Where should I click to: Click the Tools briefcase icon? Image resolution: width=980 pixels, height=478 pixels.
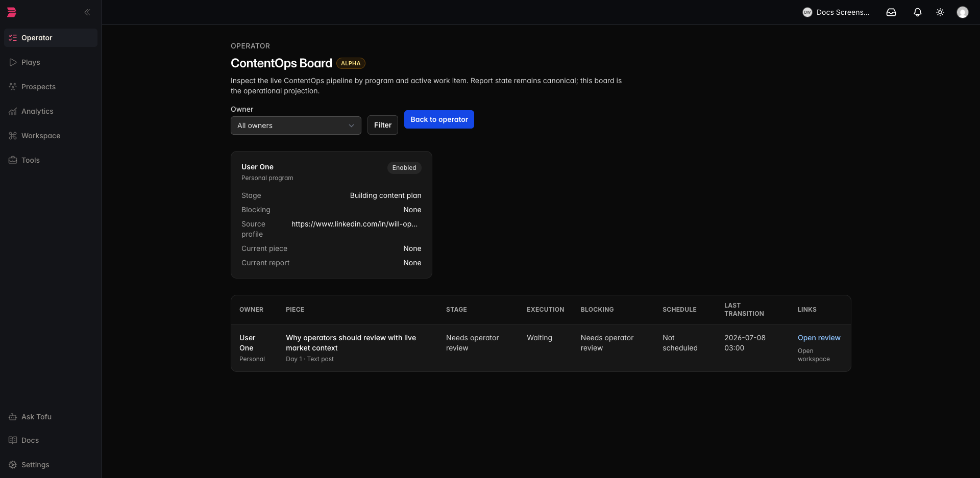click(13, 160)
